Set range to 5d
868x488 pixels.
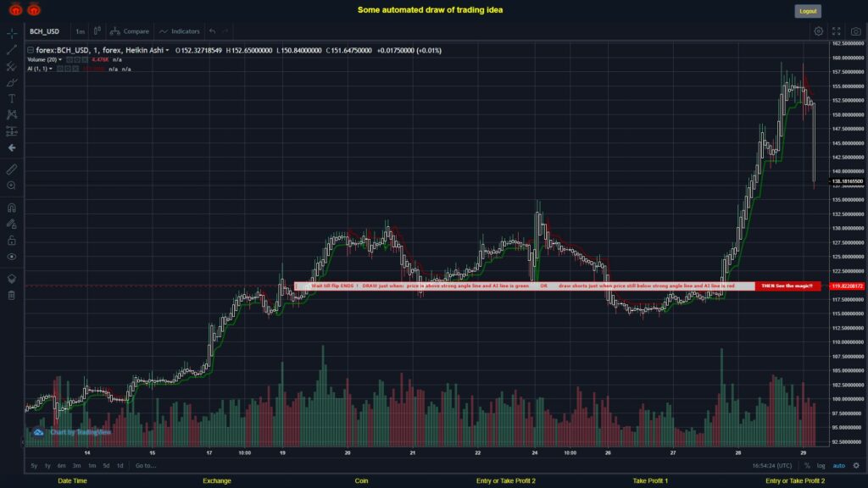click(106, 465)
